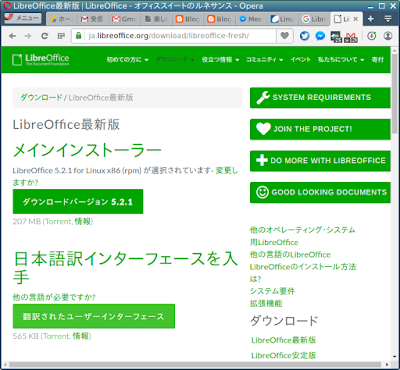This screenshot has width=400, height=370.
Task: Open LibreOffice安定版 sidebar link
Action: 284,355
